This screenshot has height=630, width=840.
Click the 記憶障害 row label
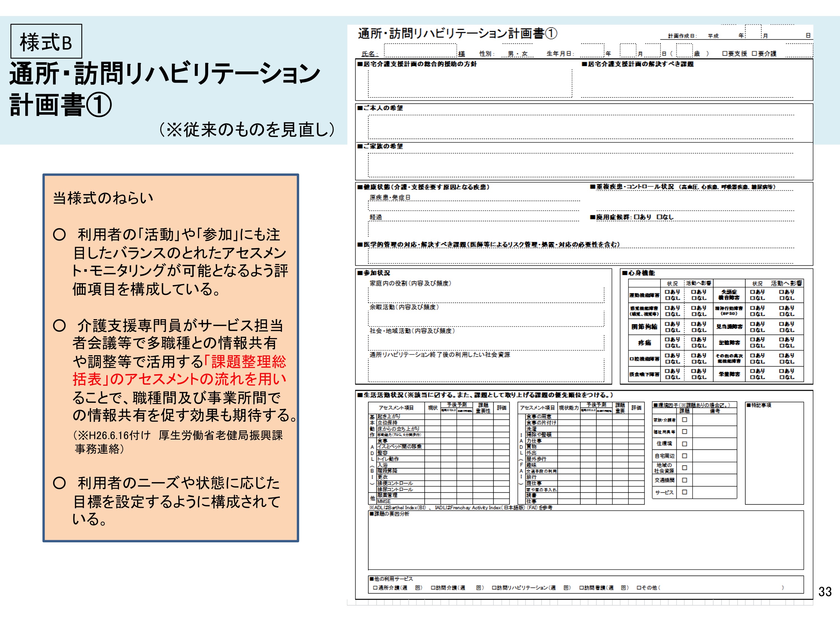pos(729,343)
